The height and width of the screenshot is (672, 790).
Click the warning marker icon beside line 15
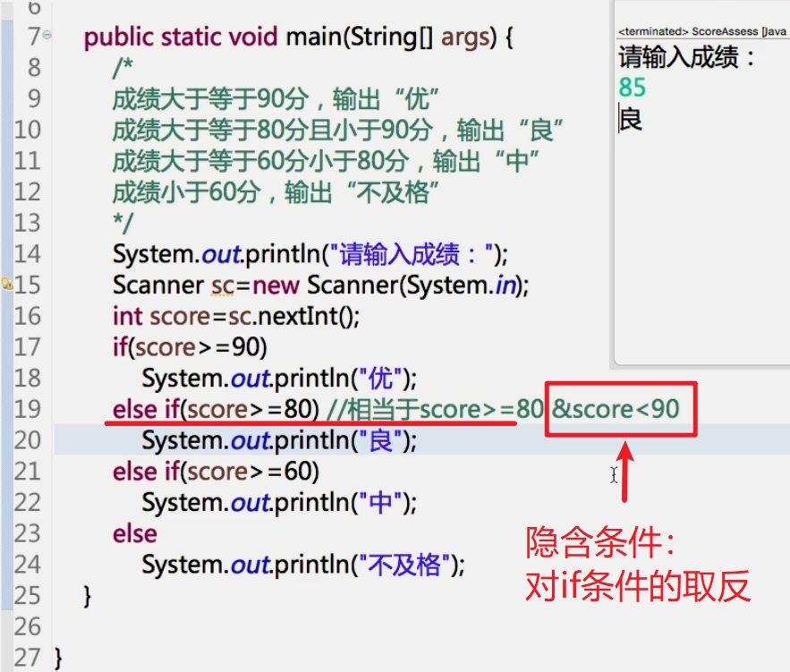tap(6, 284)
